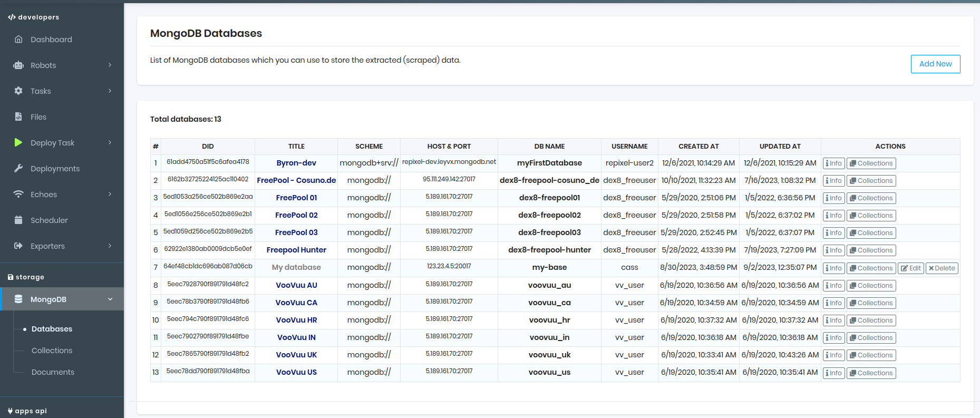Viewport: 980px width, 418px height.
Task: Click the dex8-freepool-hunter DB name cell
Action: tap(549, 250)
